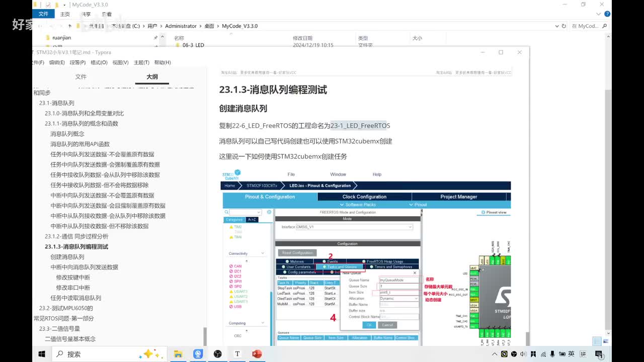This screenshot has height=362, width=644.
Task: Open Typora 编辑(E) menu
Action: (x=56, y=62)
